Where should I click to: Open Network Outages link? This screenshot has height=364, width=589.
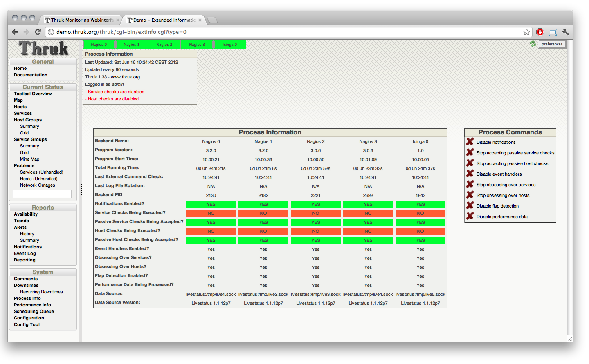pyautogui.click(x=38, y=185)
